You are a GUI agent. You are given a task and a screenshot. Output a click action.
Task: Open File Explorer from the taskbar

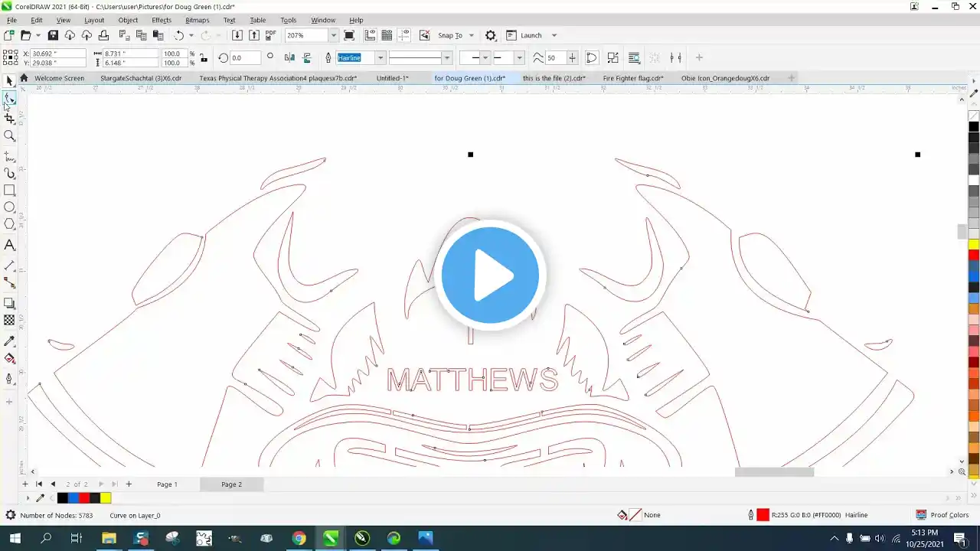[x=108, y=539]
